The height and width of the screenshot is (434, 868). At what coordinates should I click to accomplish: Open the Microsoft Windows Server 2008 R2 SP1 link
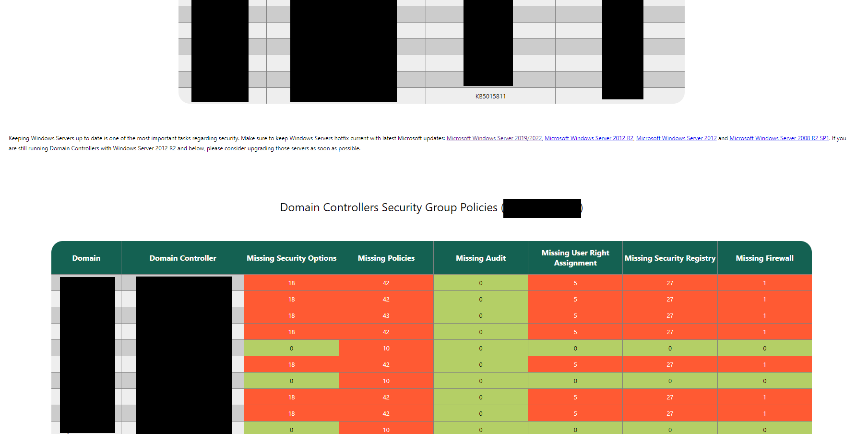pyautogui.click(x=779, y=138)
